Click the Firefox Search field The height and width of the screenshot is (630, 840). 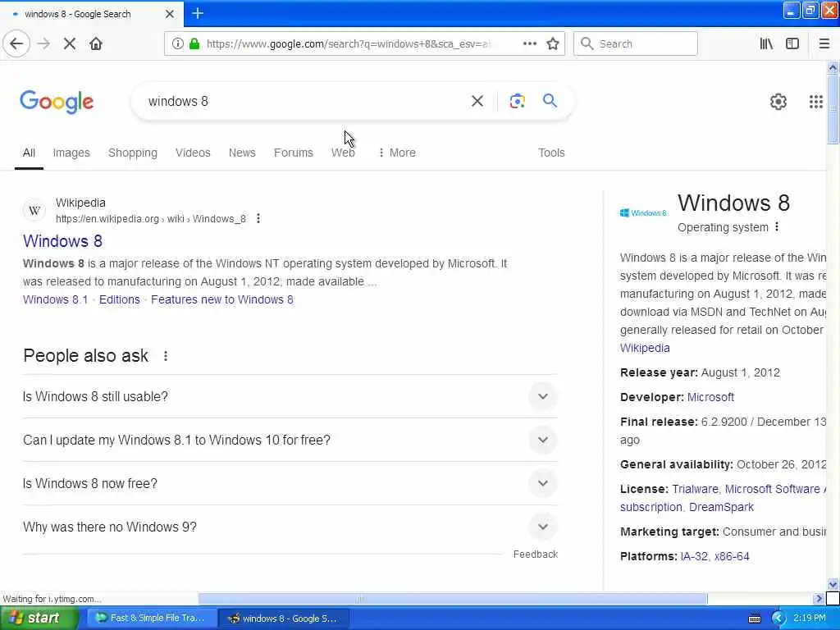click(636, 43)
